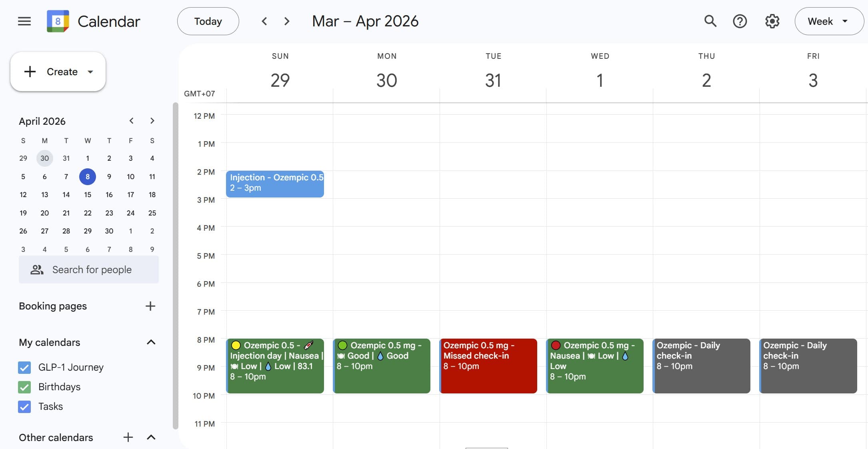Screen dimensions: 868x449
Task: Click the Search for people icon
Action: point(37,269)
